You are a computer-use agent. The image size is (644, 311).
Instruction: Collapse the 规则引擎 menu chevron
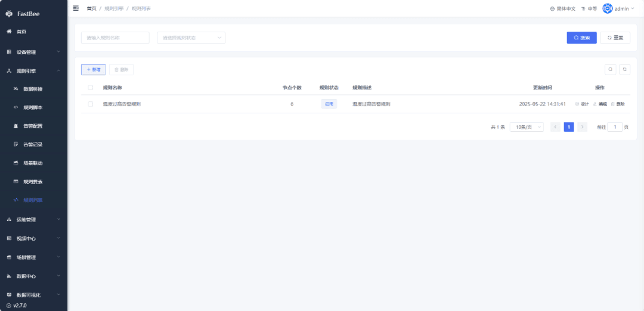[x=58, y=70]
